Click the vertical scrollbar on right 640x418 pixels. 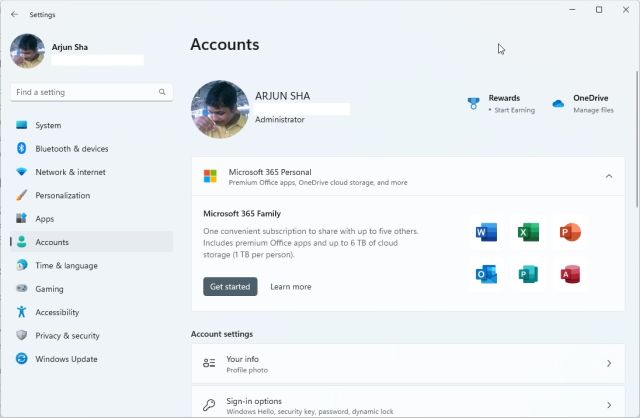(637, 139)
